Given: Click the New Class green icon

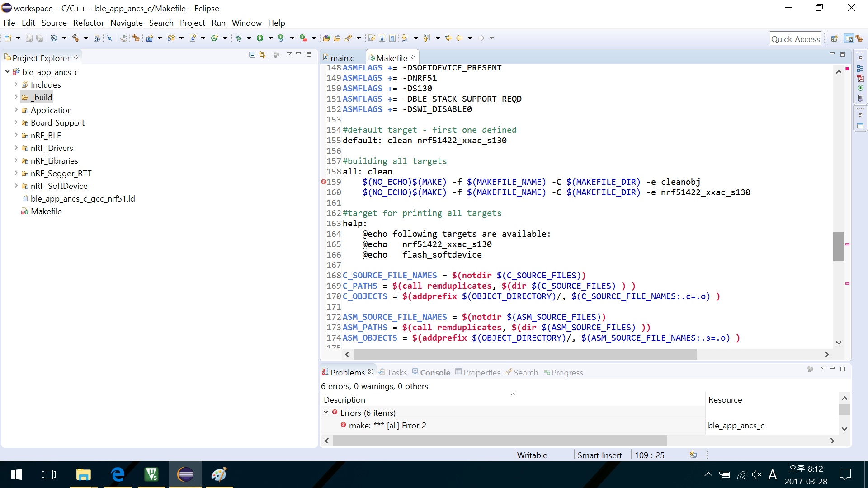Looking at the screenshot, I should click(214, 38).
